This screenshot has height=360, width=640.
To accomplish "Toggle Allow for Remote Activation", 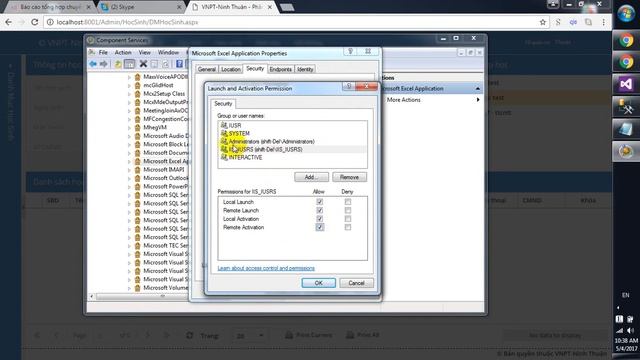I will tap(320, 227).
